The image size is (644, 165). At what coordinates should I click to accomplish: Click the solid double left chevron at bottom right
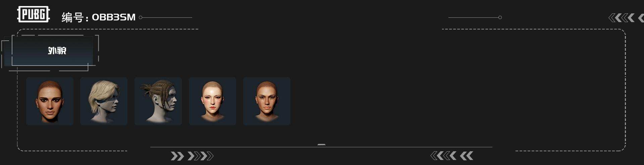(x=467, y=156)
